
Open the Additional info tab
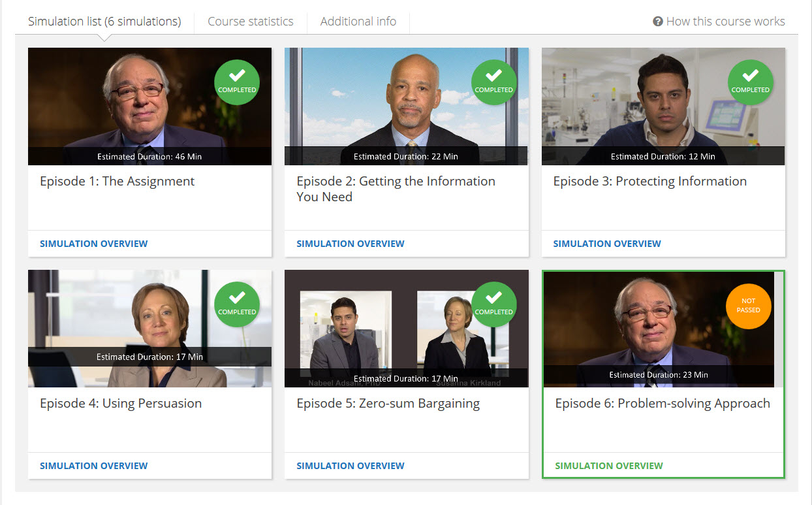click(x=358, y=22)
